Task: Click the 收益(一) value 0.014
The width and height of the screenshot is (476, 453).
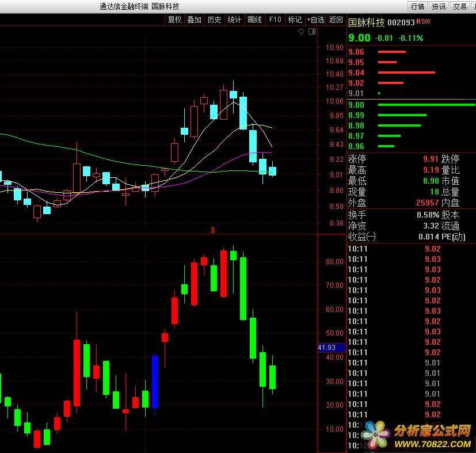Action: [429, 237]
